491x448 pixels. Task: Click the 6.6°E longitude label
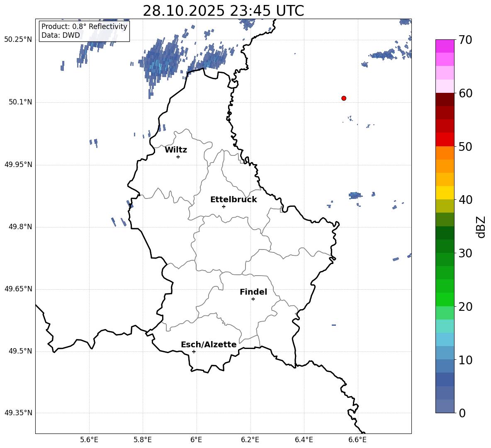pos(357,440)
